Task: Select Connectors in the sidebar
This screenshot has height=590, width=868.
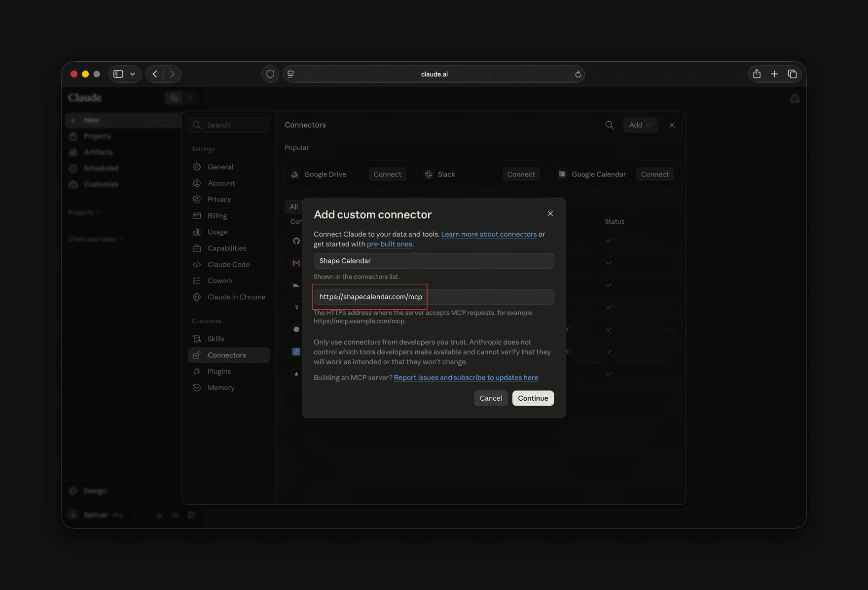Action: point(229,355)
